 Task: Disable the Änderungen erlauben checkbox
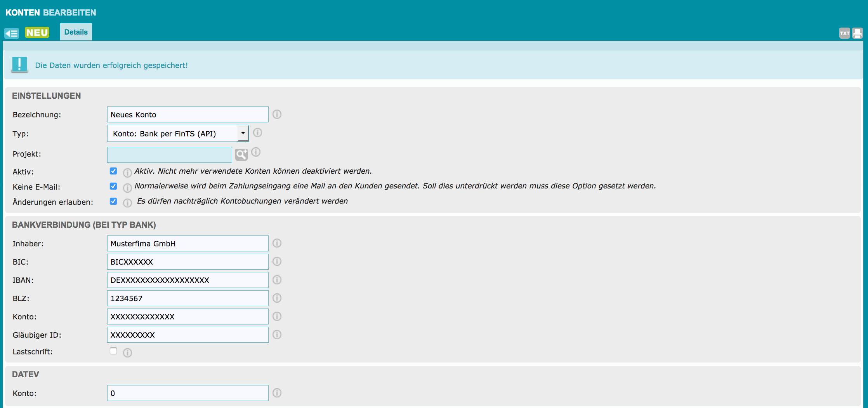tap(113, 201)
